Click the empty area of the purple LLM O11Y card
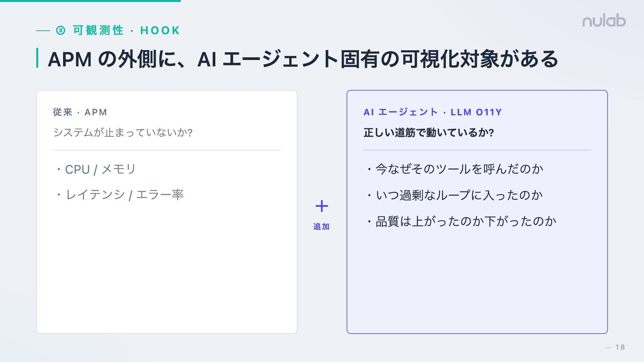 477,282
